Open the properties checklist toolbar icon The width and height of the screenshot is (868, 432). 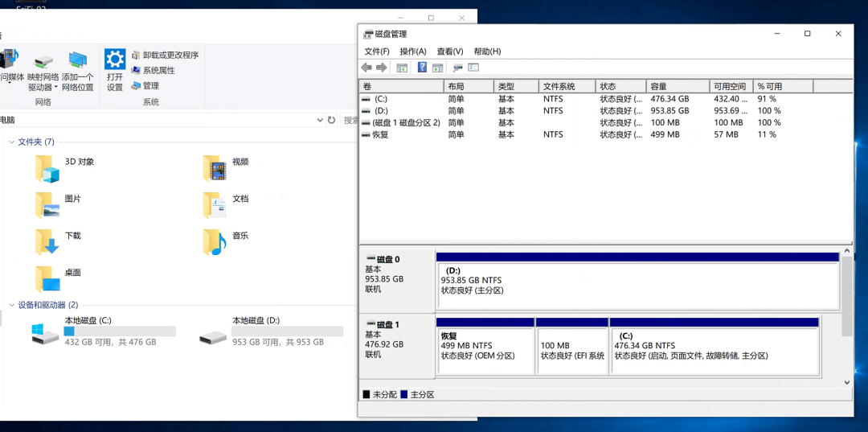pyautogui.click(x=473, y=68)
